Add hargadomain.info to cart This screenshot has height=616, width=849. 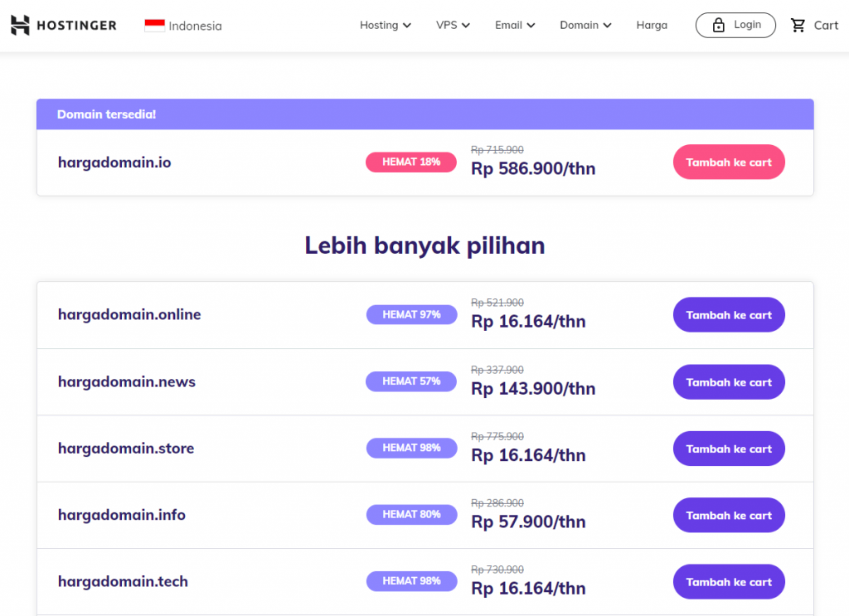coord(729,516)
